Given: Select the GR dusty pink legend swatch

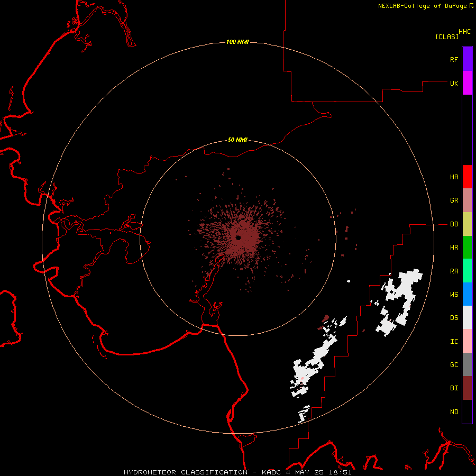Looking at the screenshot, I should (467, 200).
